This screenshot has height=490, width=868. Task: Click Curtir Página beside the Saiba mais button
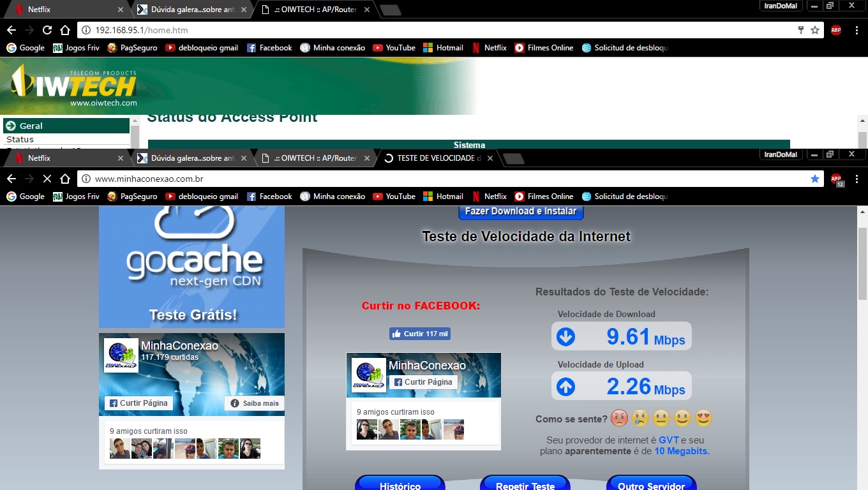pos(138,403)
